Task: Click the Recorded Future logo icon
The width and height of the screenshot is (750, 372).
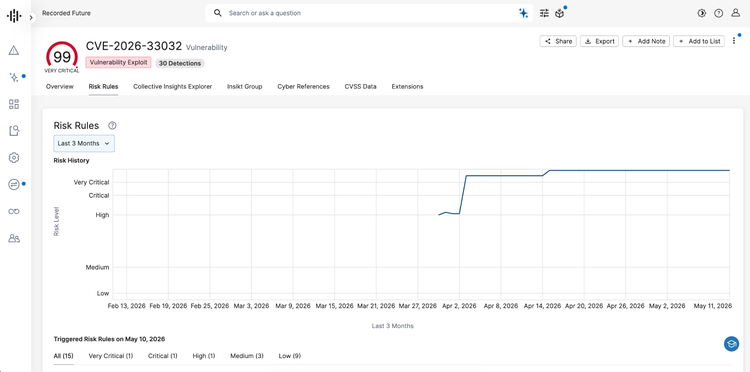Action: tap(14, 16)
